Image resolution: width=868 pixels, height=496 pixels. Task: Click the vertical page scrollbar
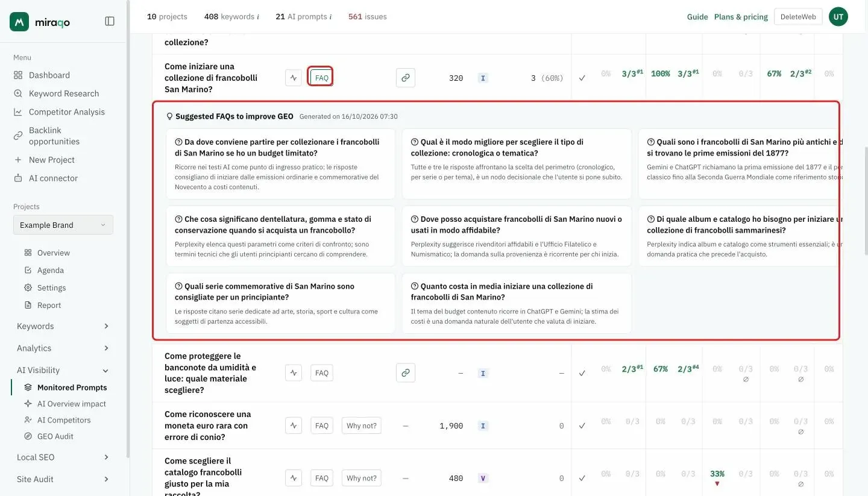tap(866, 202)
